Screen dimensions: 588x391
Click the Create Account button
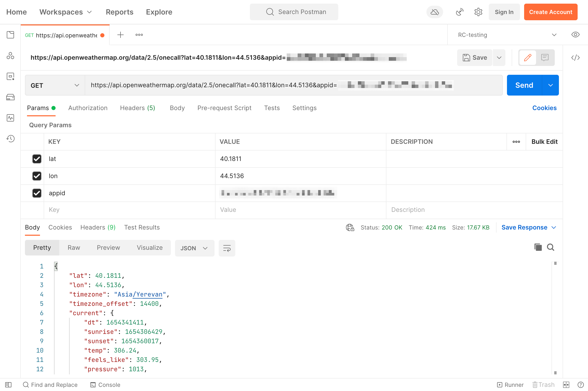coord(551,12)
